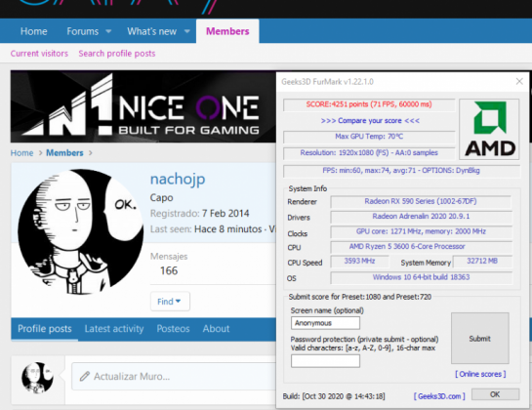Open the Online scores link
This screenshot has width=532, height=410.
point(480,374)
